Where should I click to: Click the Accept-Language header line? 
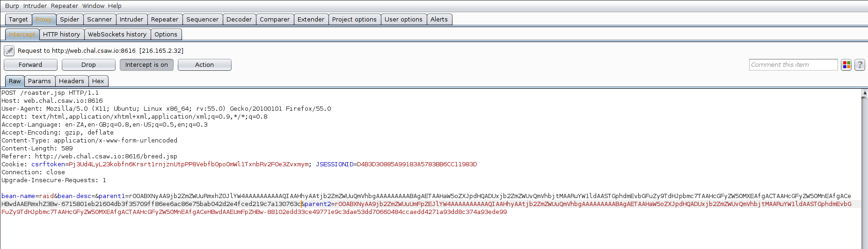click(104, 125)
